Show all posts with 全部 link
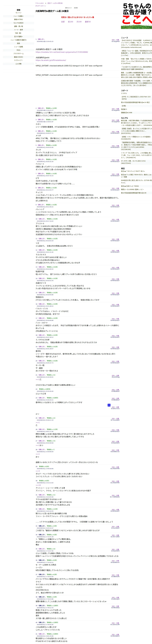The height and width of the screenshot is (644, 152). [x=63, y=22]
